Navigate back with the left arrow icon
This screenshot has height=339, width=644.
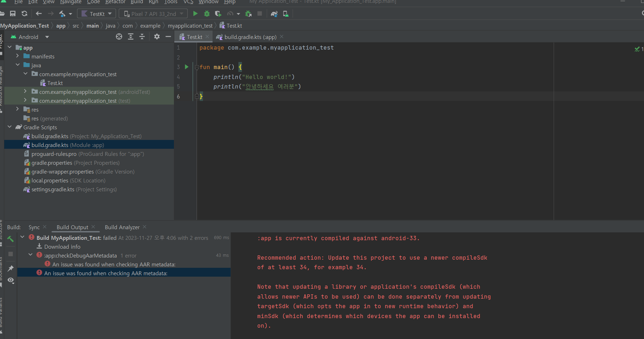coord(39,14)
